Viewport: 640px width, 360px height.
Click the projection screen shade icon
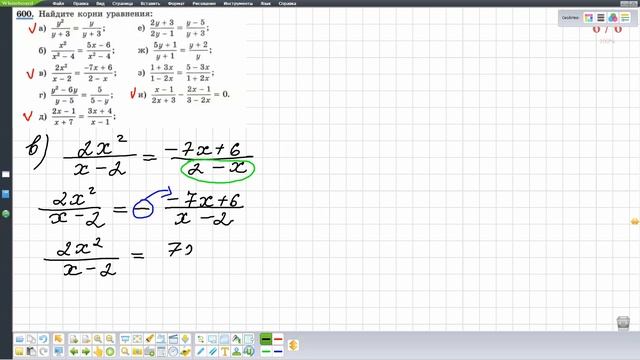[125, 339]
